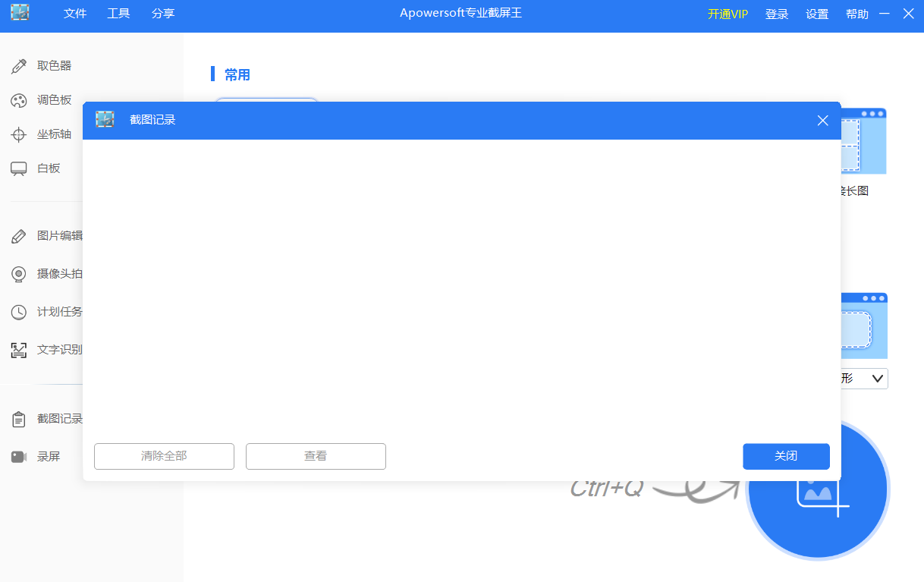Expand the capture shape dropdown arrow
The image size is (924, 582).
878,378
